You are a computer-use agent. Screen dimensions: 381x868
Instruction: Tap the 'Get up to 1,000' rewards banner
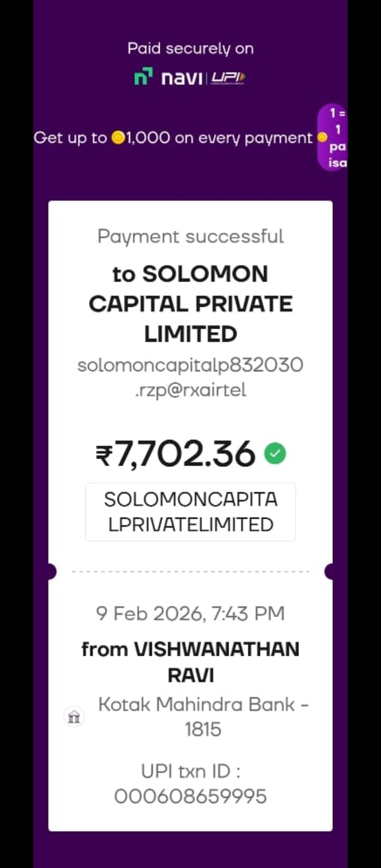[174, 138]
